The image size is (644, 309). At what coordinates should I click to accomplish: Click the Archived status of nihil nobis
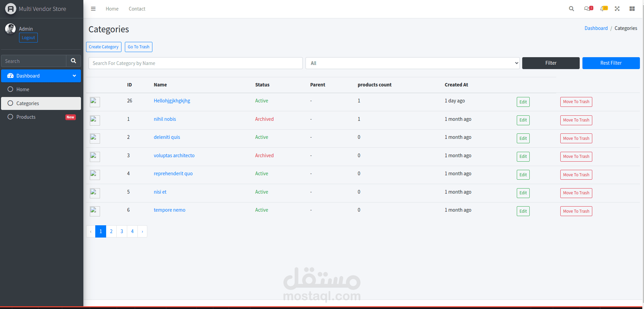(264, 119)
